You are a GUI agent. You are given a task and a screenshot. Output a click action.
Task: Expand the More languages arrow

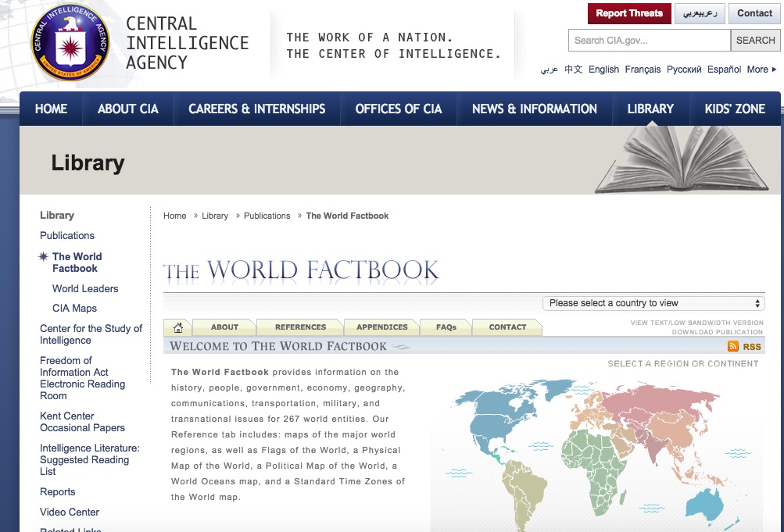click(774, 70)
